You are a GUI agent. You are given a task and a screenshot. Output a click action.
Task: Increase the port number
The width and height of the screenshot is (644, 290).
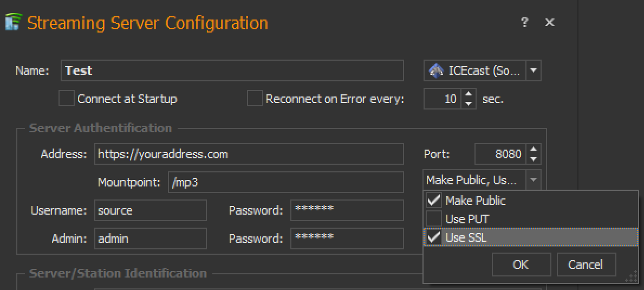534,150
